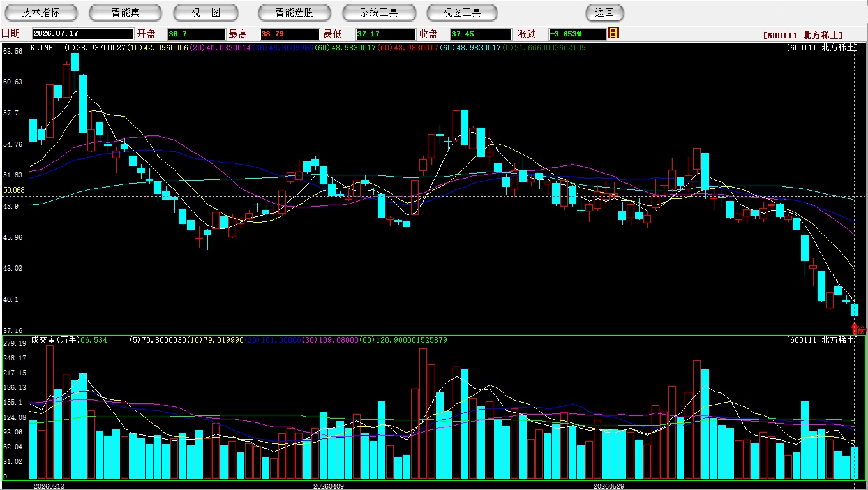Click the 收盘 value field 37.45

(x=480, y=34)
